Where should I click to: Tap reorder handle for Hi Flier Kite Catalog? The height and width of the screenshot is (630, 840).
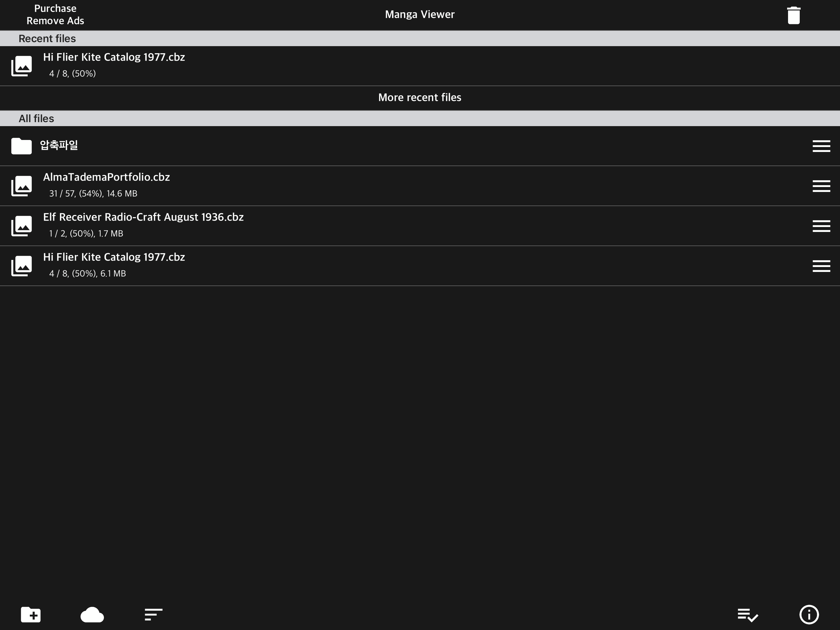click(821, 266)
